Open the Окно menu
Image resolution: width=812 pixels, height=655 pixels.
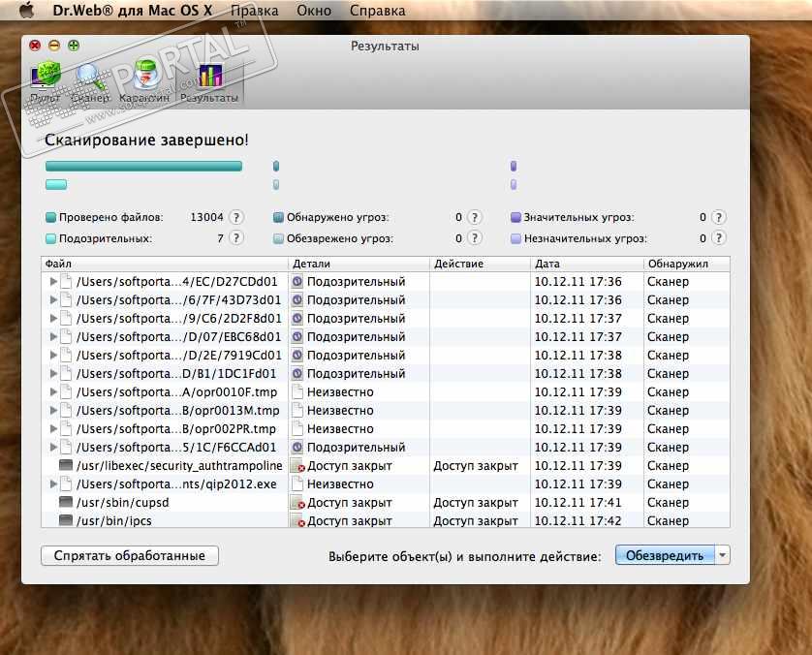(314, 11)
